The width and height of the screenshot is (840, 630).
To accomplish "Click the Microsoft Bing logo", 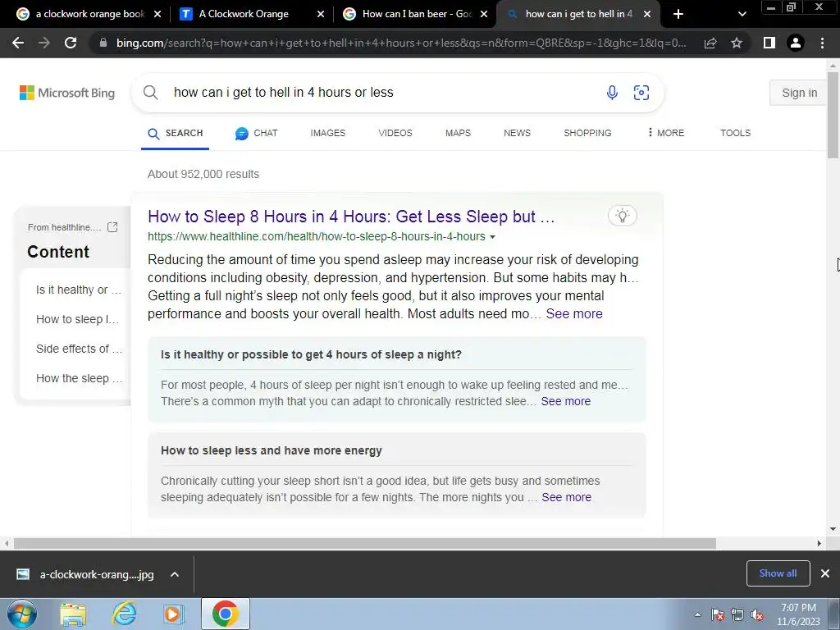I will 67,93.
